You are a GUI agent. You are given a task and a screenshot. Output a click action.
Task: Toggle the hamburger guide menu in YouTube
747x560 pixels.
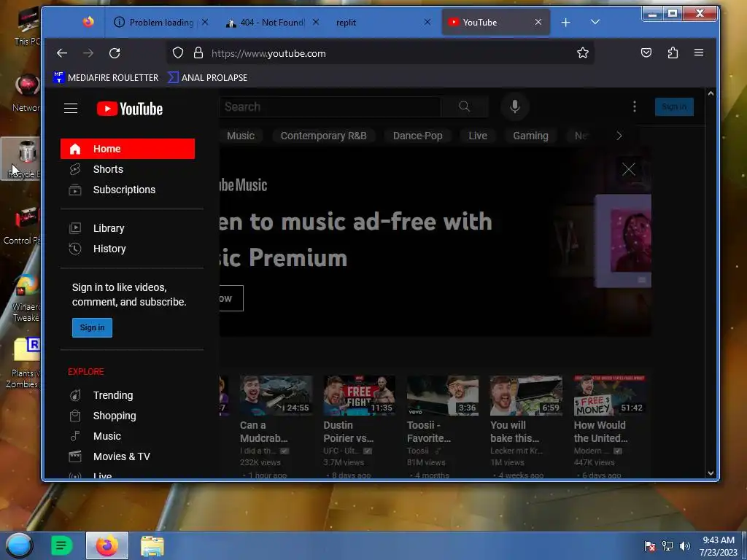(x=71, y=109)
